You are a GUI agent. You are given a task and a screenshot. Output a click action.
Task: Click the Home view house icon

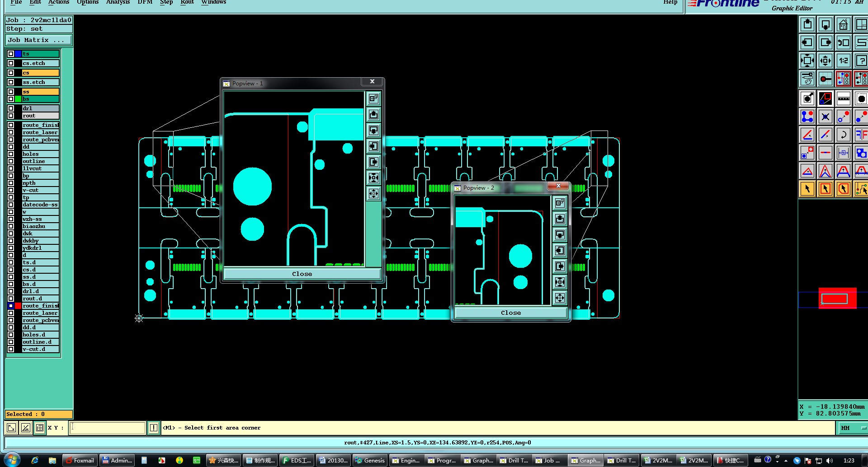(x=843, y=24)
